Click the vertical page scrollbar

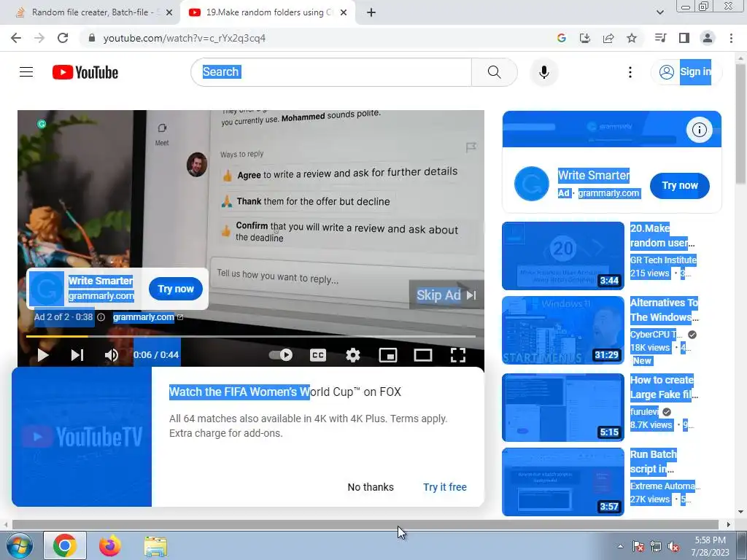pos(741,124)
